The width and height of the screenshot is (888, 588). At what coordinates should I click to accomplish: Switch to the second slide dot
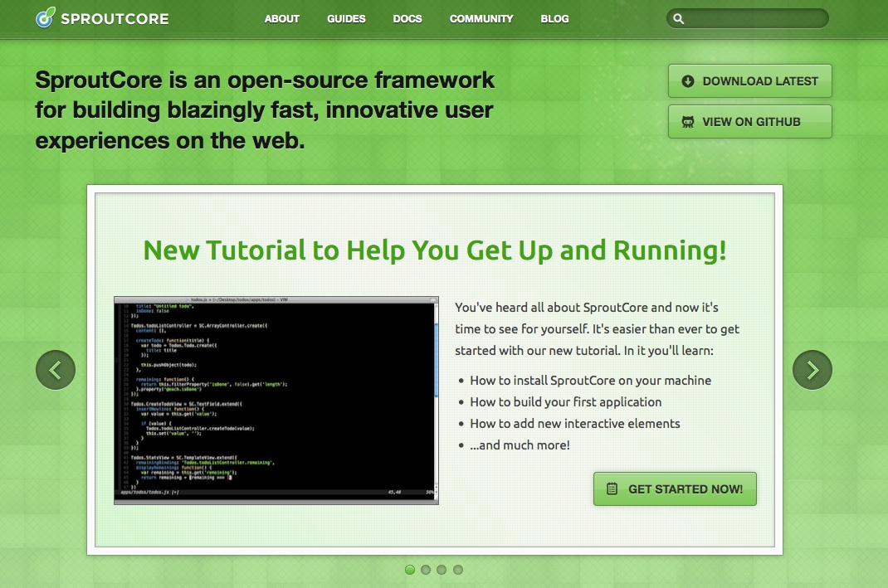[426, 570]
